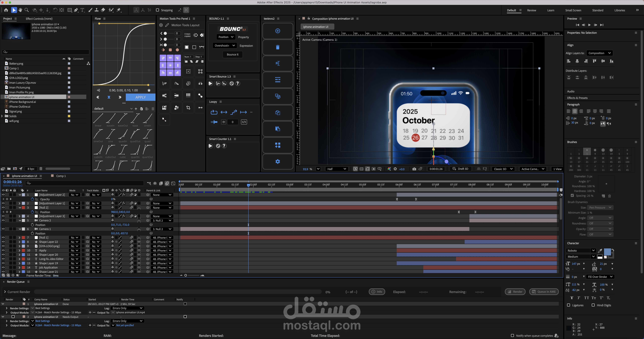Click the blue fill color swatch
This screenshot has height=339, width=644.
point(607,252)
